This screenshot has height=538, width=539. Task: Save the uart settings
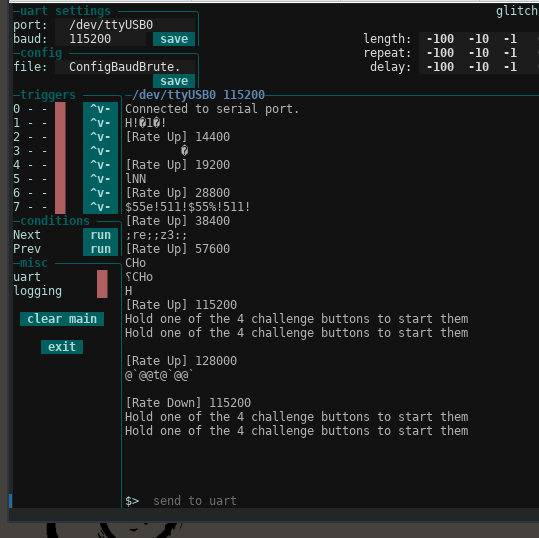click(174, 39)
